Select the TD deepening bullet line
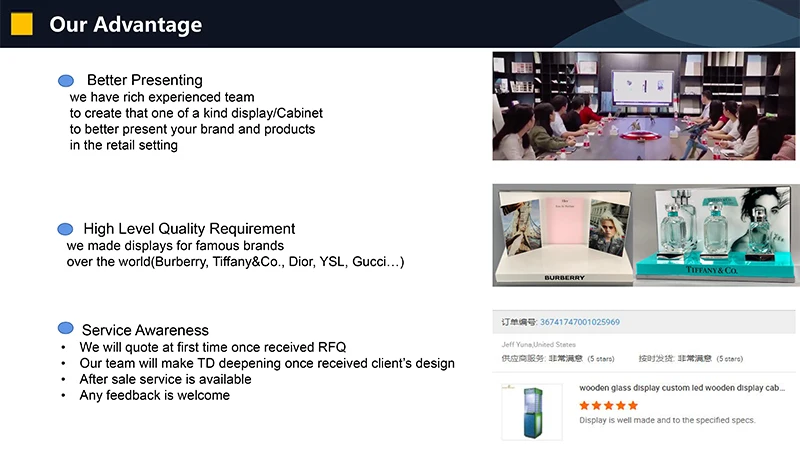The height and width of the screenshot is (450, 800). click(267, 363)
